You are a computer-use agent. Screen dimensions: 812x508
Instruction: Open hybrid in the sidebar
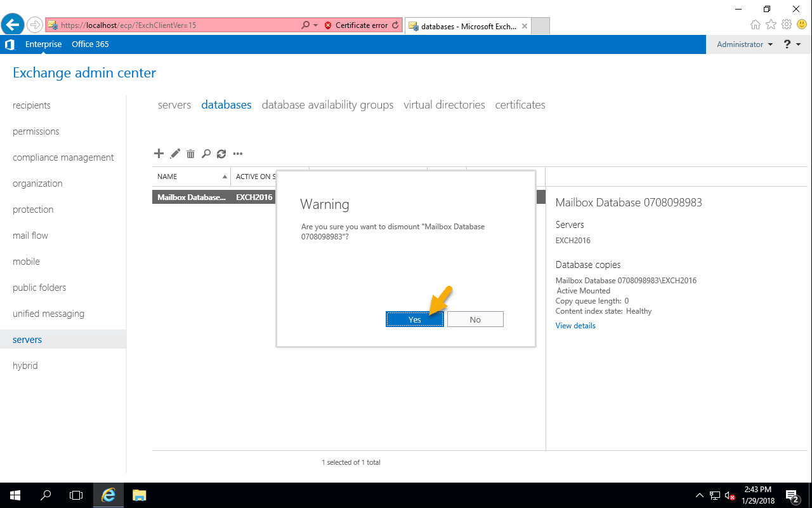point(25,366)
